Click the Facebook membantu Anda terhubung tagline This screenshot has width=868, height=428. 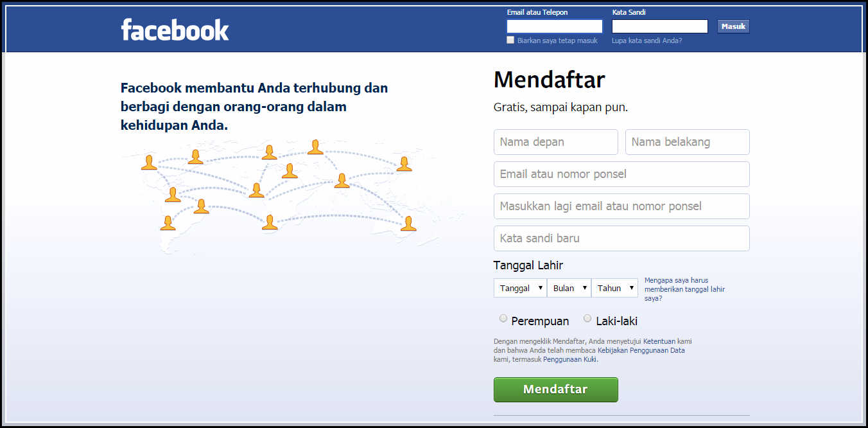pyautogui.click(x=254, y=106)
